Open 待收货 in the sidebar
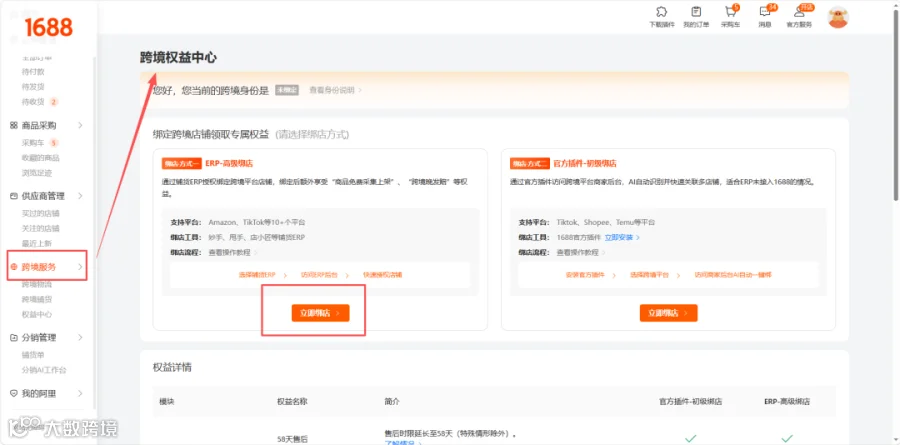 point(33,102)
